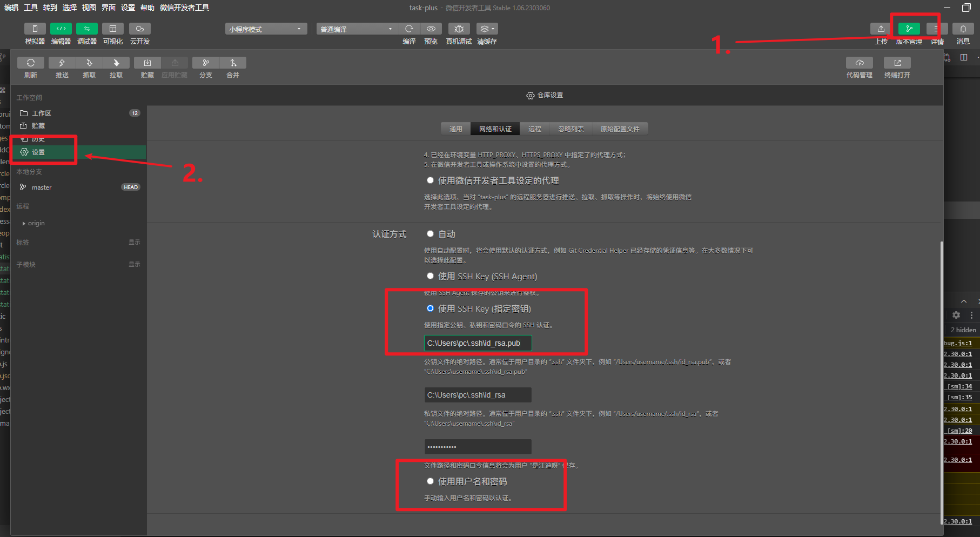Switch to the 网络和认证 tab
Image resolution: width=980 pixels, height=537 pixels.
(x=495, y=129)
